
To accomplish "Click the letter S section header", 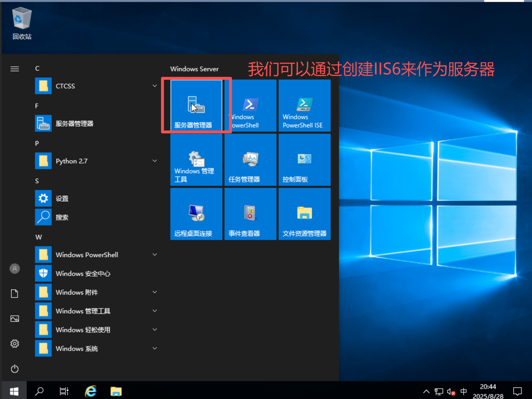I will point(37,181).
